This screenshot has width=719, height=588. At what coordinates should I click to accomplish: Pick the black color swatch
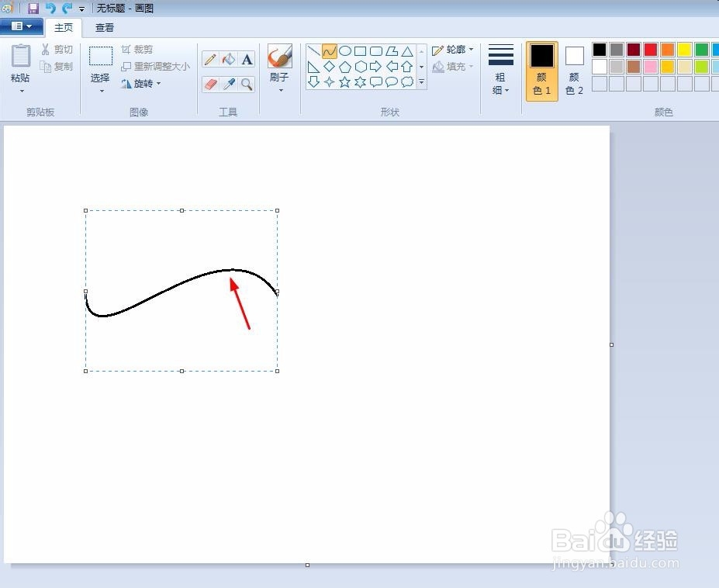pyautogui.click(x=600, y=49)
